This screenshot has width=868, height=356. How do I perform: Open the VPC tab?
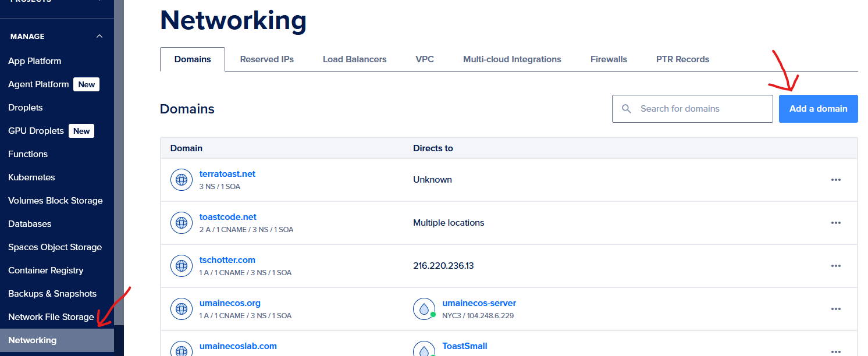pos(425,59)
